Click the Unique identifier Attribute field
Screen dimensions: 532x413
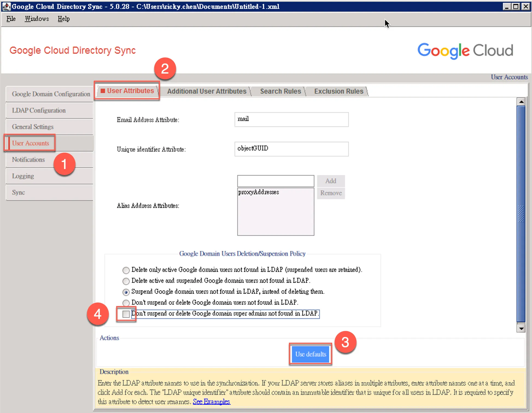291,149
